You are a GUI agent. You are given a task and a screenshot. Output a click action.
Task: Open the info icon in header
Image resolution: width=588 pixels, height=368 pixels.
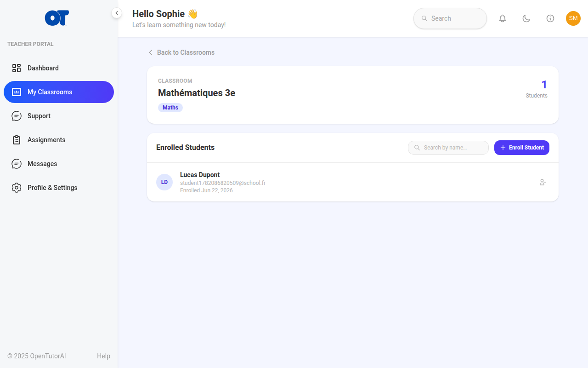(550, 18)
